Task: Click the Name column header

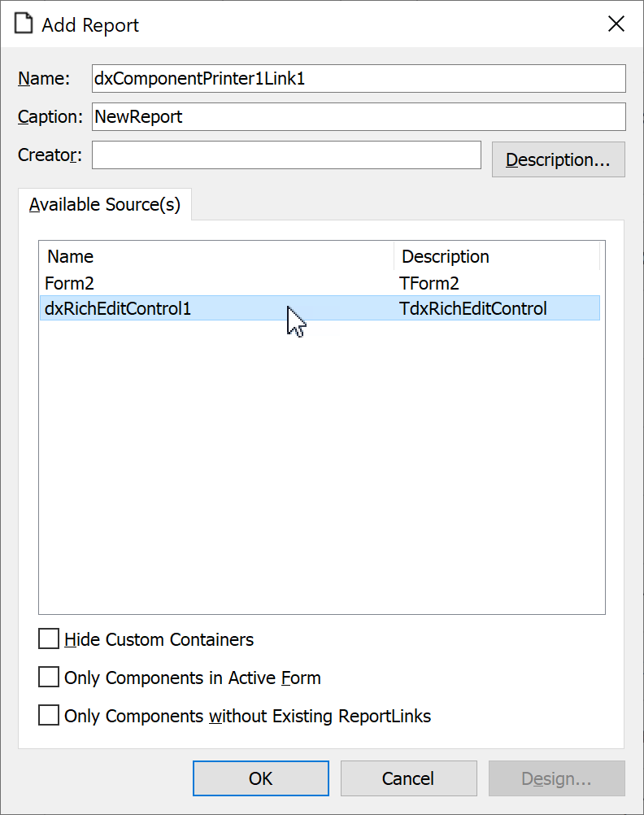Action: [x=70, y=256]
